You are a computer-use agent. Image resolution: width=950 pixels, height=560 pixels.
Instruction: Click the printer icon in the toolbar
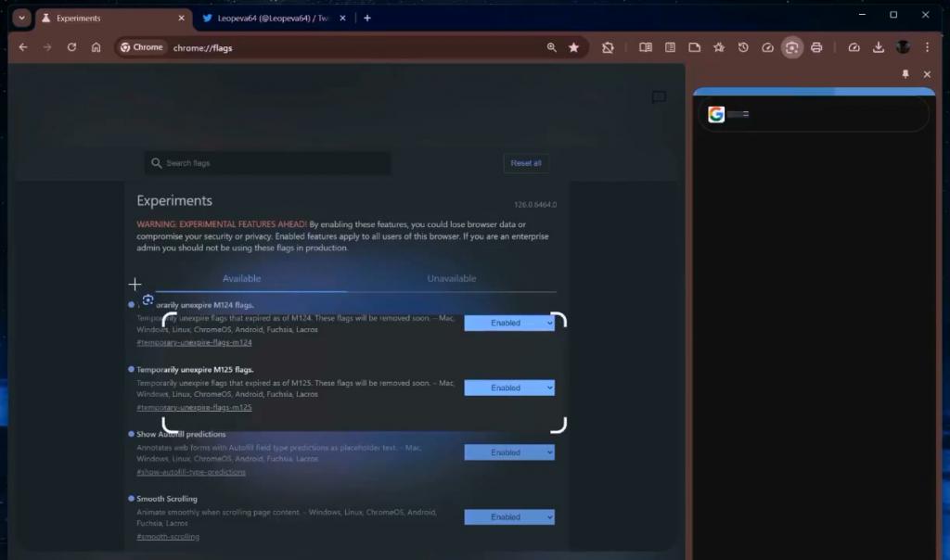816,47
